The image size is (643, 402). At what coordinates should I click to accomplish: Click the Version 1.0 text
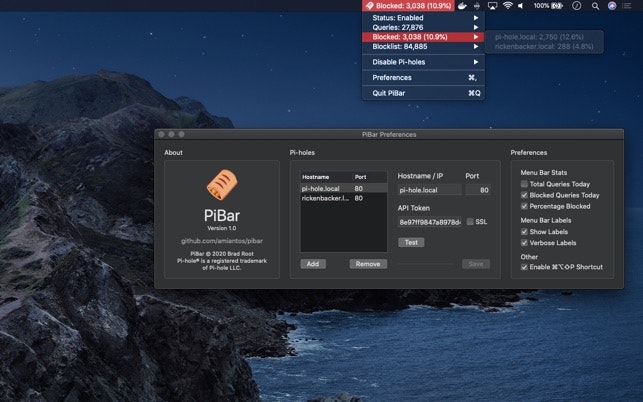click(222, 228)
